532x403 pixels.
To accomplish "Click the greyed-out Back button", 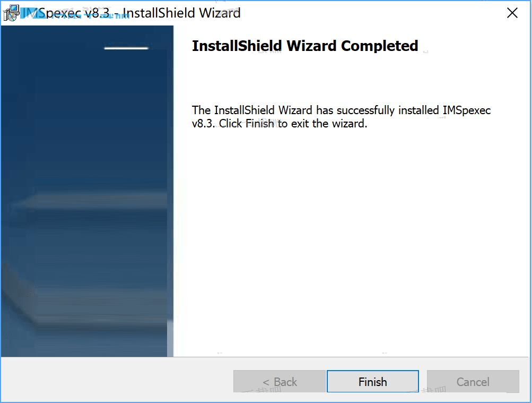I will click(x=280, y=382).
